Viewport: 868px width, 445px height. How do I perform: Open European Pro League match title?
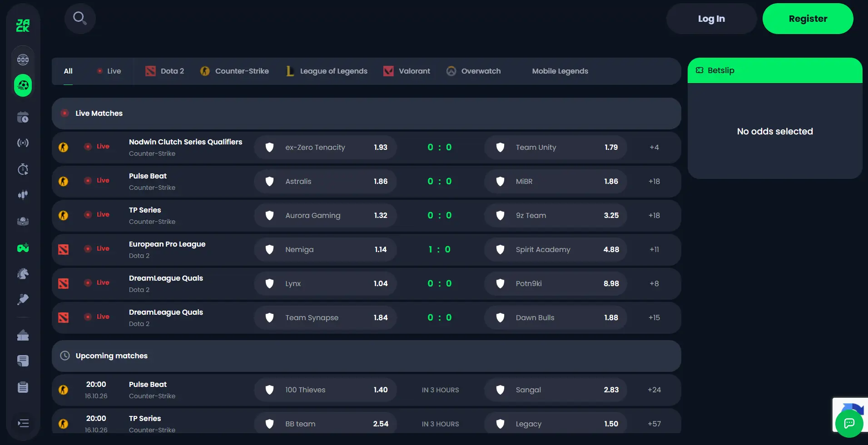pyautogui.click(x=167, y=244)
